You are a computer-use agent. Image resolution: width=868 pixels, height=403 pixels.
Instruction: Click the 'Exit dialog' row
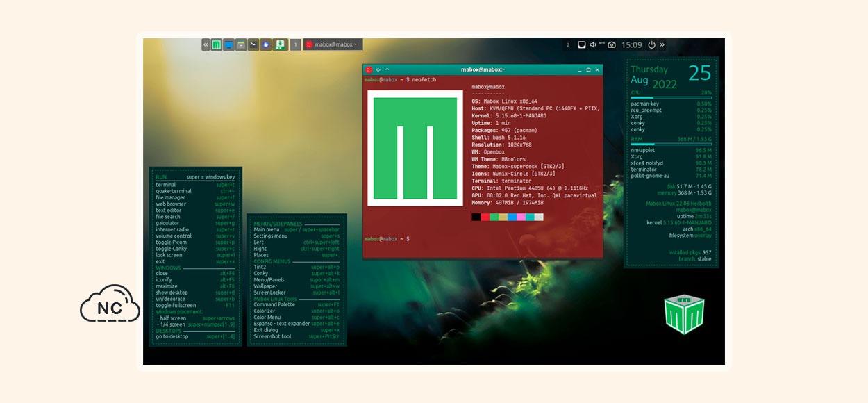[x=297, y=330]
